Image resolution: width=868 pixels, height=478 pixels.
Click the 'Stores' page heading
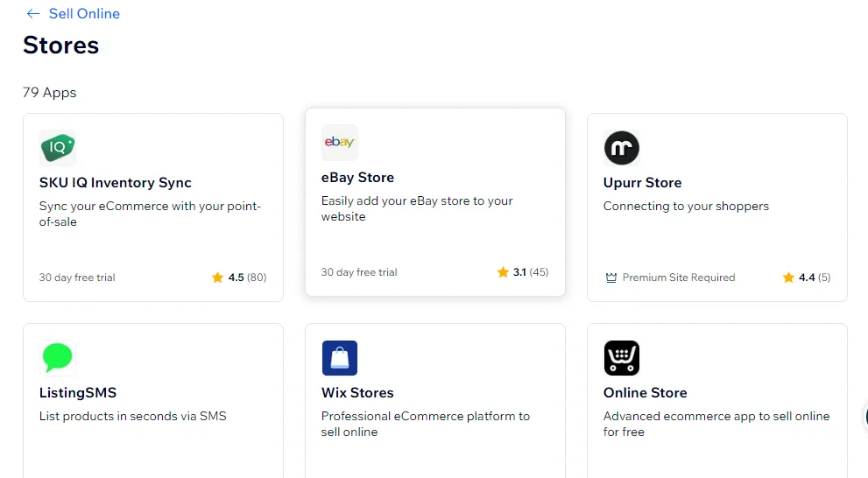61,46
